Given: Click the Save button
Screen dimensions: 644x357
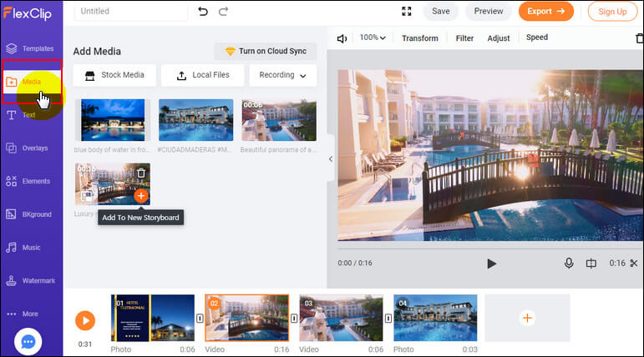Looking at the screenshot, I should pyautogui.click(x=441, y=11).
